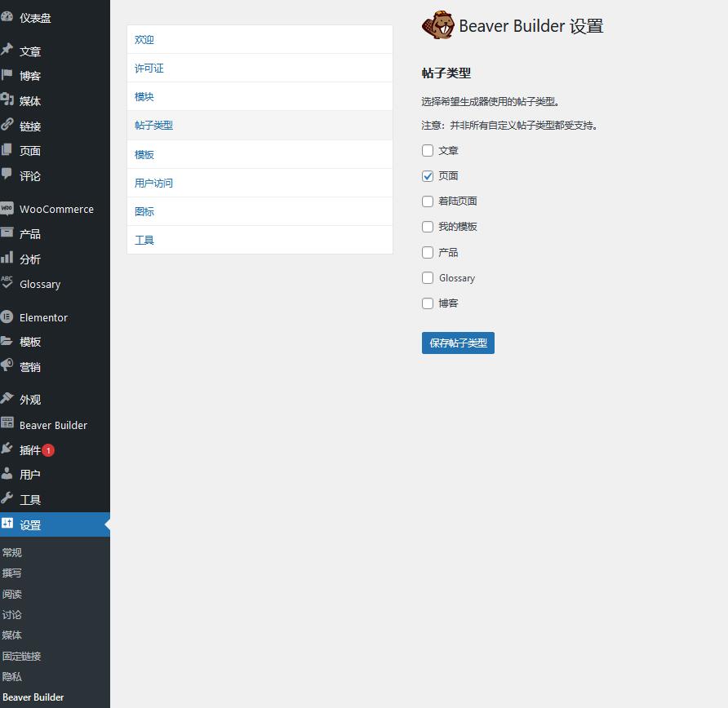Tick the 我的模板 checkbox
Viewport: 728px width, 708px height.
tap(428, 227)
